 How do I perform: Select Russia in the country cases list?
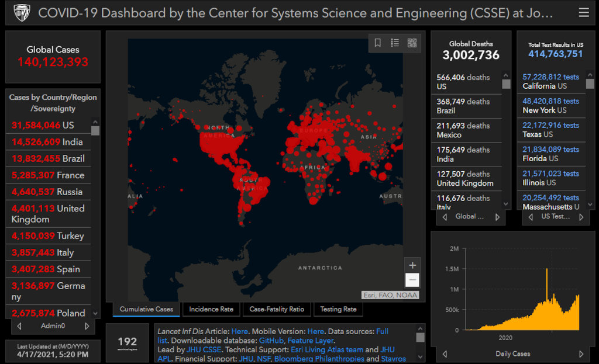pos(49,192)
